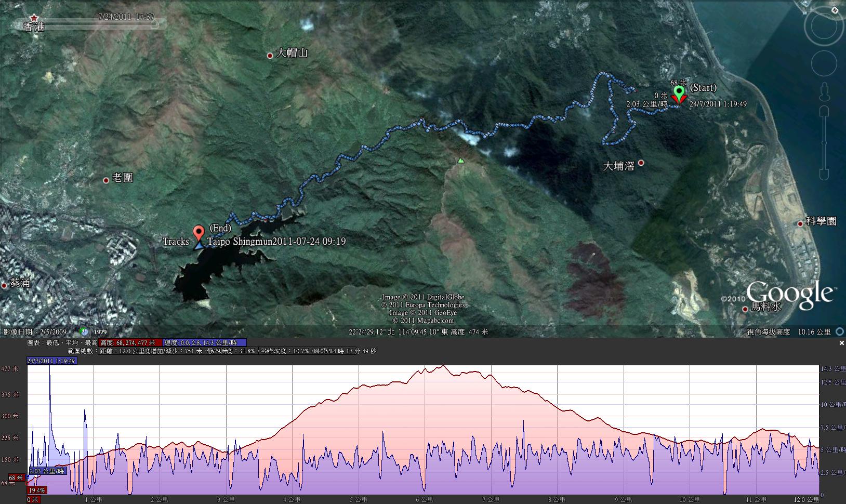Click the elevation peak of the profile chart

[443, 366]
